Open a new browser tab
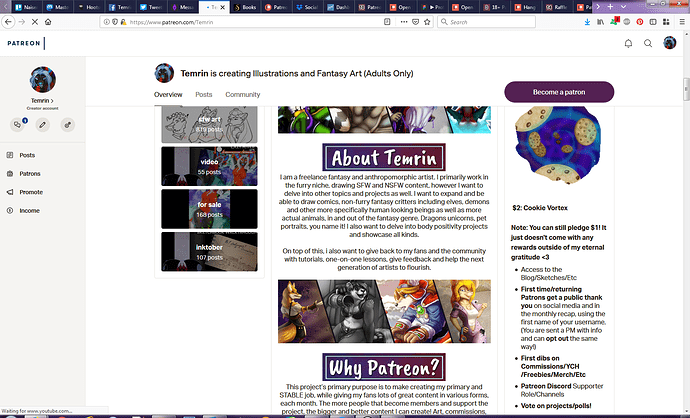 [610, 7]
